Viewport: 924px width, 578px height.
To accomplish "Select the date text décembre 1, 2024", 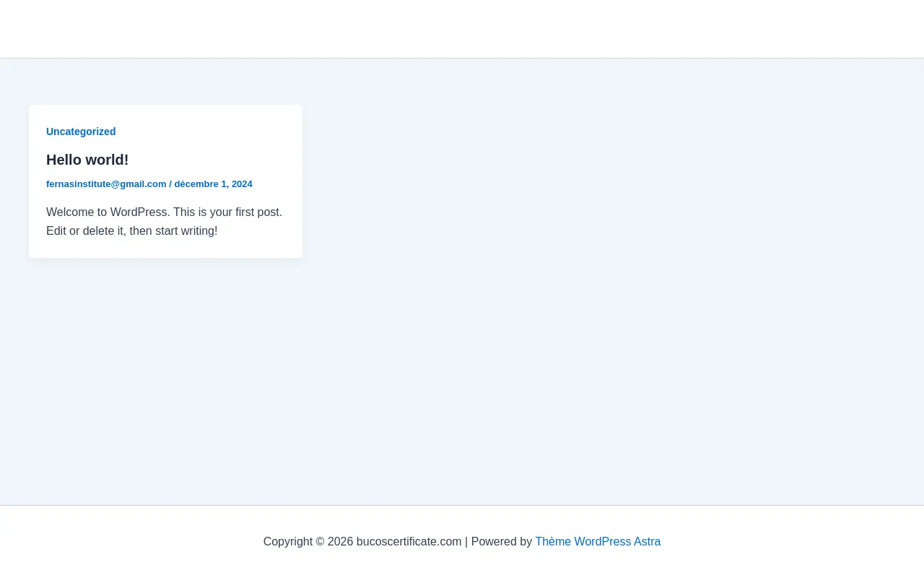I will [x=213, y=184].
